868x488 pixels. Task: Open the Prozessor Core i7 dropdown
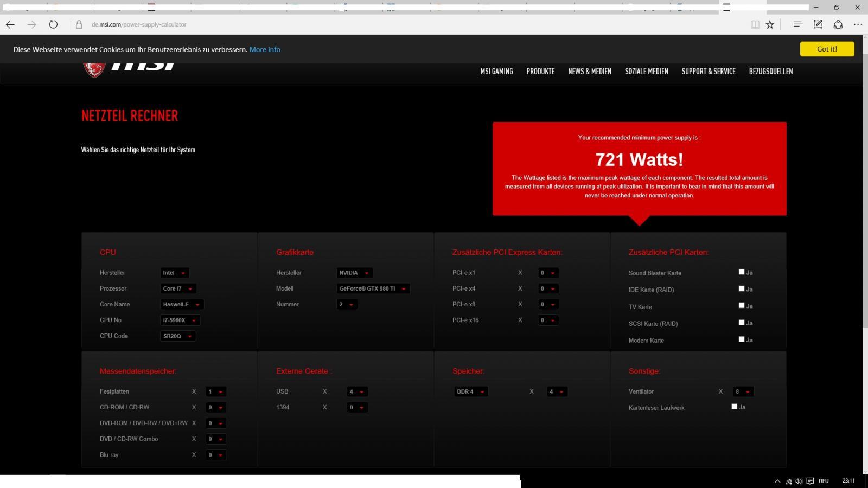coord(178,288)
